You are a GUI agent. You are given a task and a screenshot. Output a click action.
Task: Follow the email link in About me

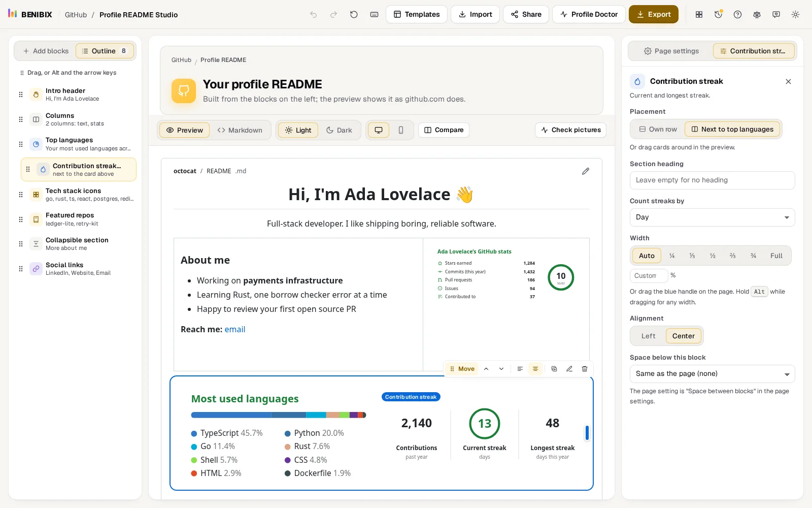[x=235, y=329]
